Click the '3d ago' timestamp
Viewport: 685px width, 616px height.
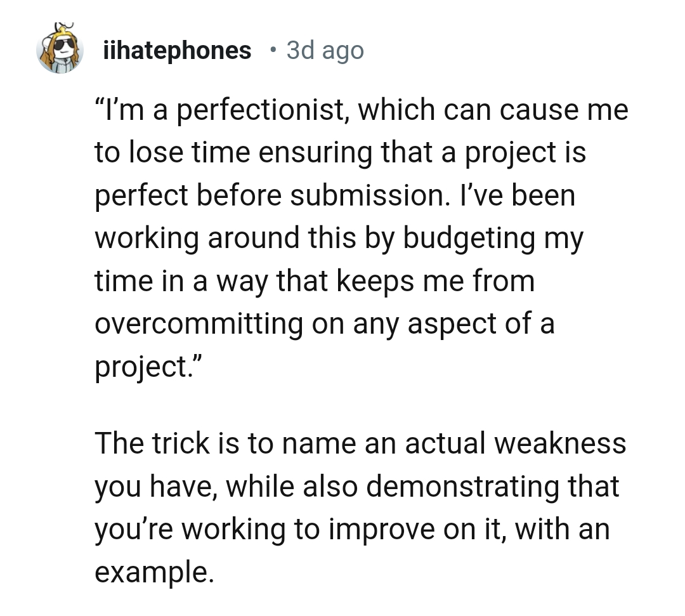coord(323,50)
